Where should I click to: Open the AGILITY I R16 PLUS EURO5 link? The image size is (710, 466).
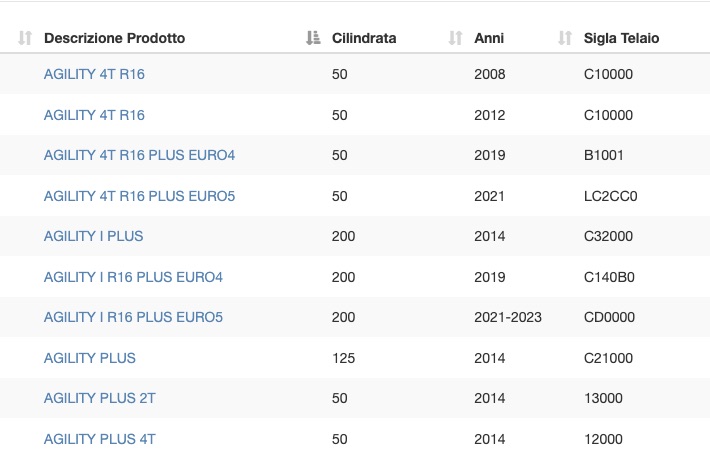[x=133, y=317]
